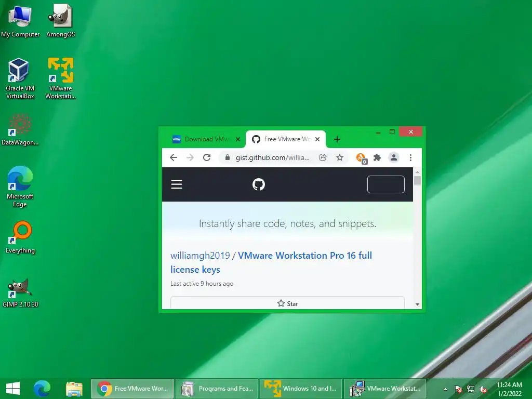Switch to Windows 10 VMware taskbar window
Screen dimensions: 532x399
(x=301, y=389)
